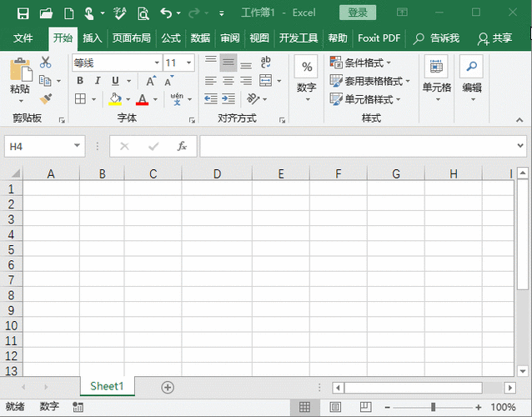
Task: Apply red font color
Action: pos(142,99)
